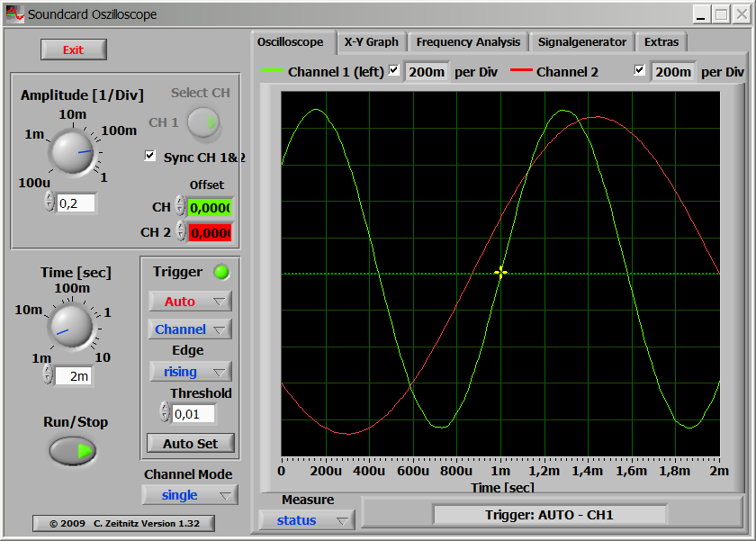The height and width of the screenshot is (541, 756).
Task: Open the Measure dropdown showing status
Action: 307,520
